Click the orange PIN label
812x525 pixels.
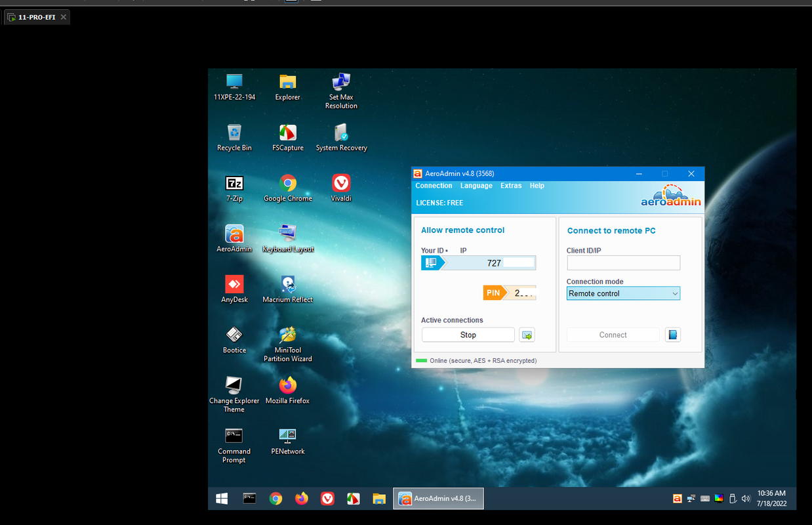click(493, 293)
